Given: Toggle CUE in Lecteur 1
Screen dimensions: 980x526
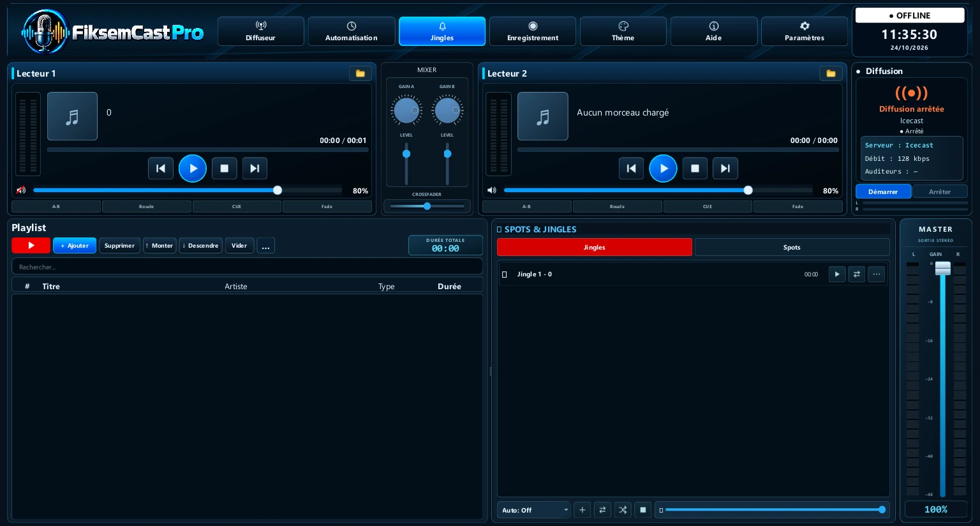Looking at the screenshot, I should pos(237,207).
